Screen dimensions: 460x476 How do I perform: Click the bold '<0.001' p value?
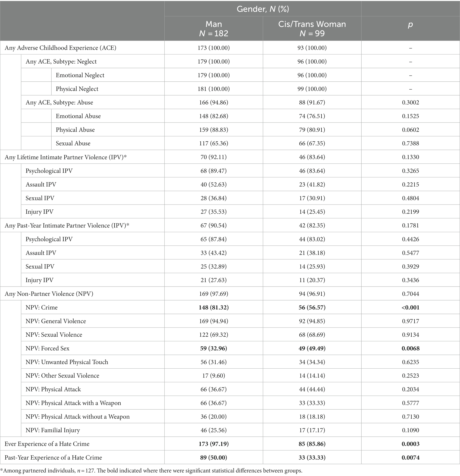pyautogui.click(x=410, y=307)
